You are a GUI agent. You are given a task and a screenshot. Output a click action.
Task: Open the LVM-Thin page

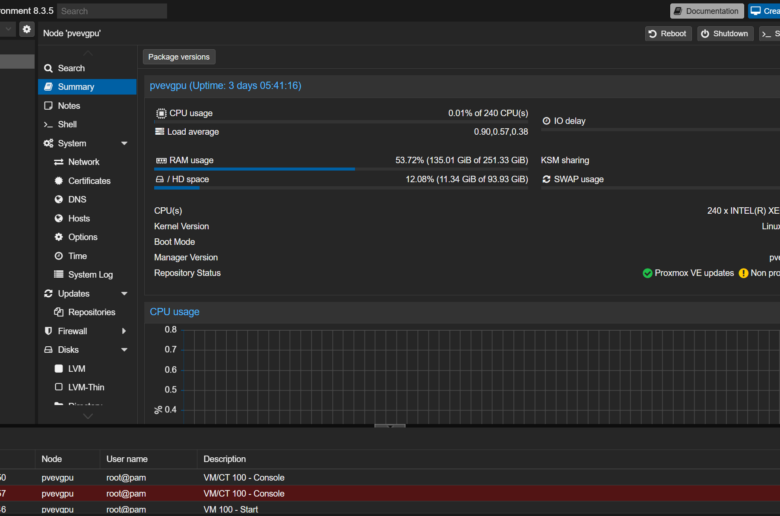pos(87,387)
